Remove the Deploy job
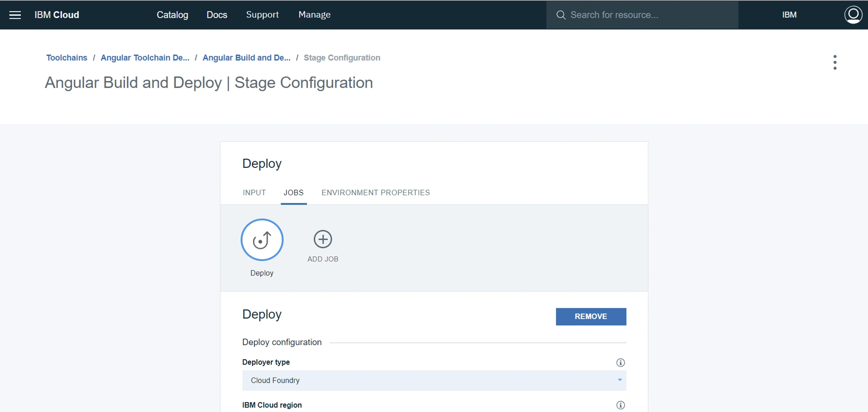This screenshot has height=412, width=868. point(591,317)
